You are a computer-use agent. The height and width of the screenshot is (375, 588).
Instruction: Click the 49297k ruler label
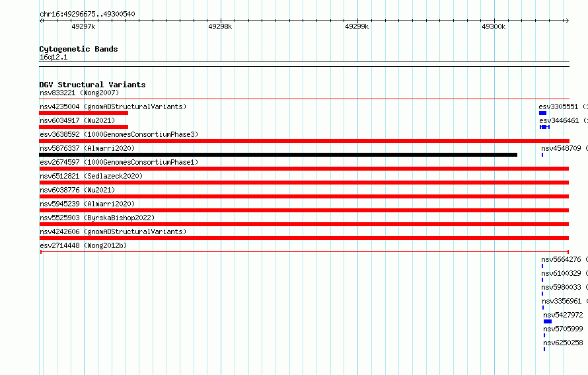click(x=83, y=26)
